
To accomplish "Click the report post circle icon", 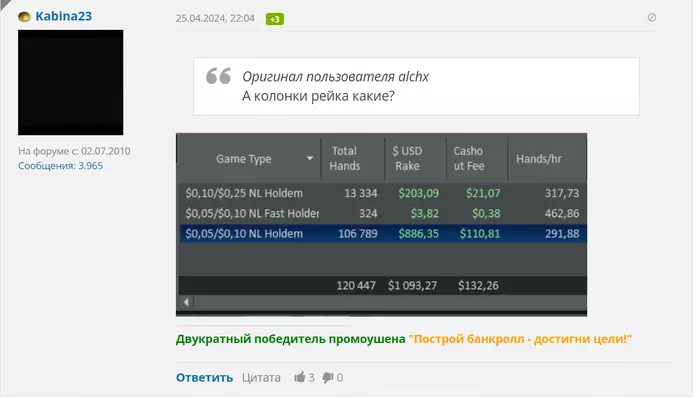I will [x=652, y=17].
